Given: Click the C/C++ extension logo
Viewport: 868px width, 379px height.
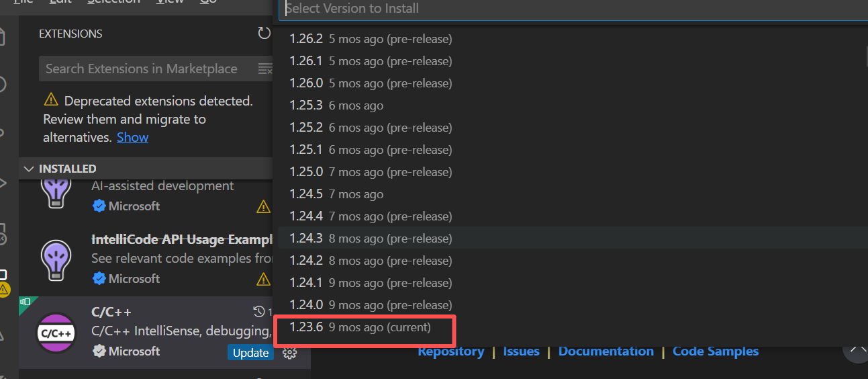Looking at the screenshot, I should point(57,333).
